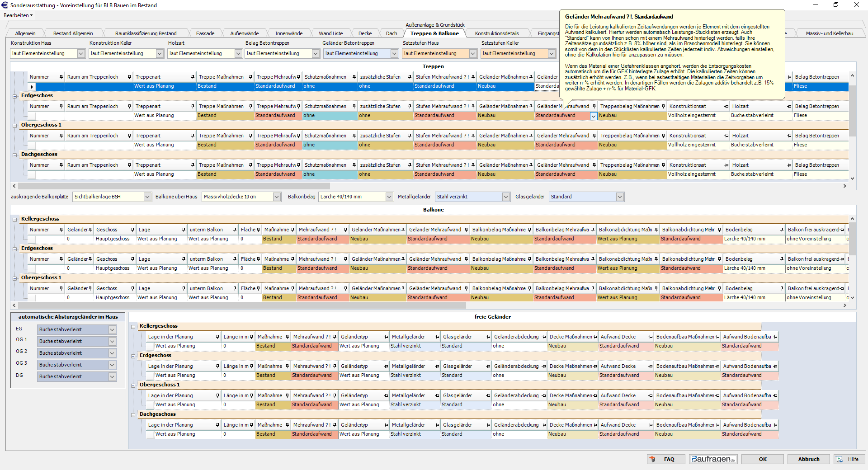Screen dimensions: 868x470
Task: Switch to the Fassade tab
Action: tap(205, 33)
